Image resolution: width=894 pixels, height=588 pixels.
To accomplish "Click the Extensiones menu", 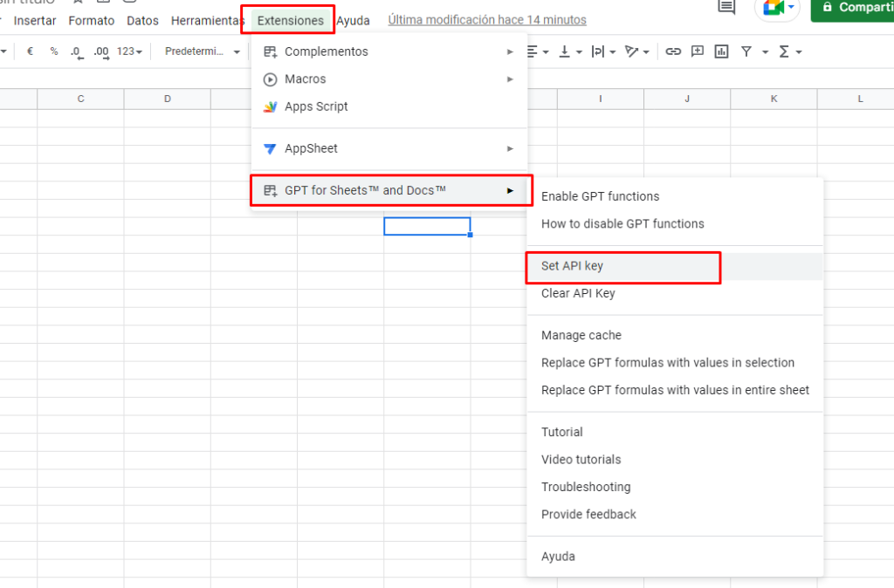I will click(290, 21).
